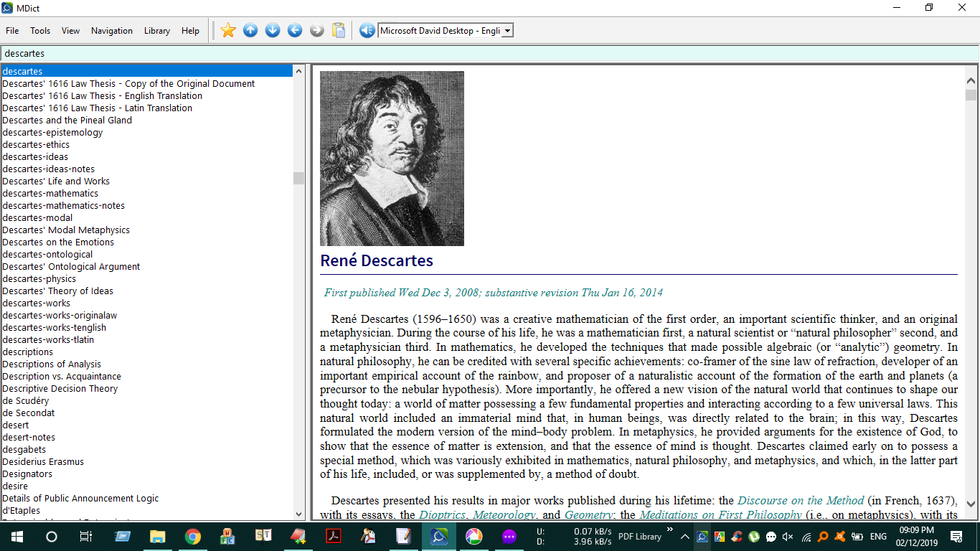
Task: Select 'Desiderius Erasmus' entry
Action: point(43,461)
